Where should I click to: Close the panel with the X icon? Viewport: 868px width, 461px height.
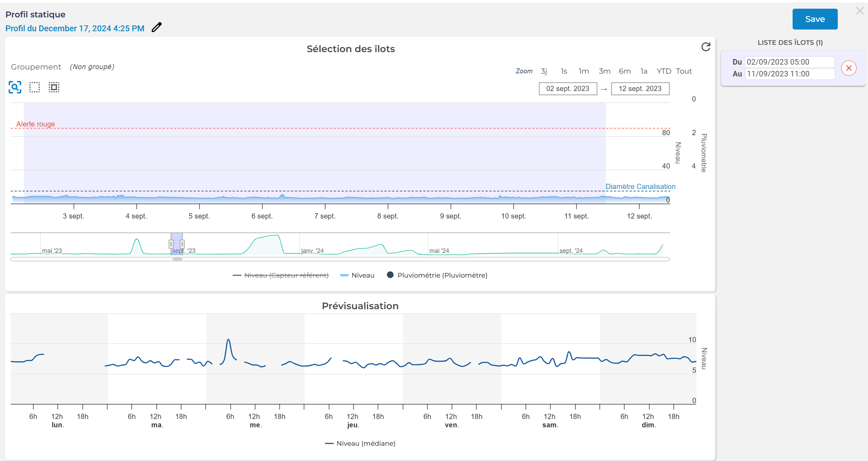[860, 11]
